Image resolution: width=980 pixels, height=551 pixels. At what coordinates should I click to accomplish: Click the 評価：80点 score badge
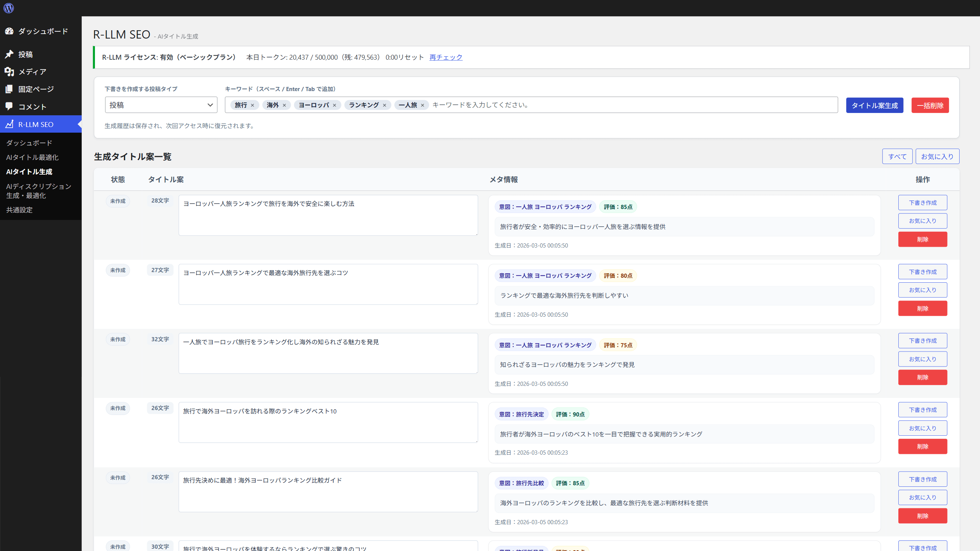(618, 276)
